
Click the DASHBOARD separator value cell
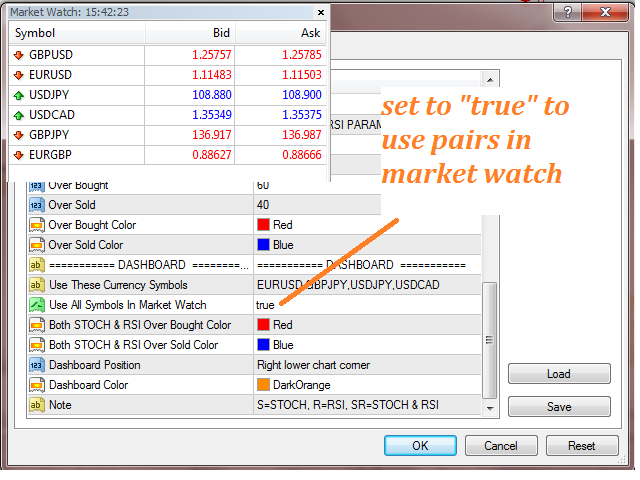click(x=367, y=265)
